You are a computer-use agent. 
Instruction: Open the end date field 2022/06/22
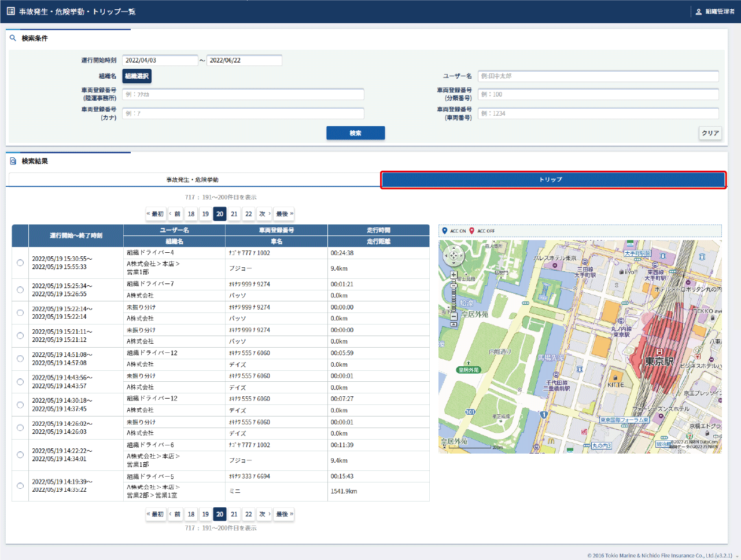point(244,60)
